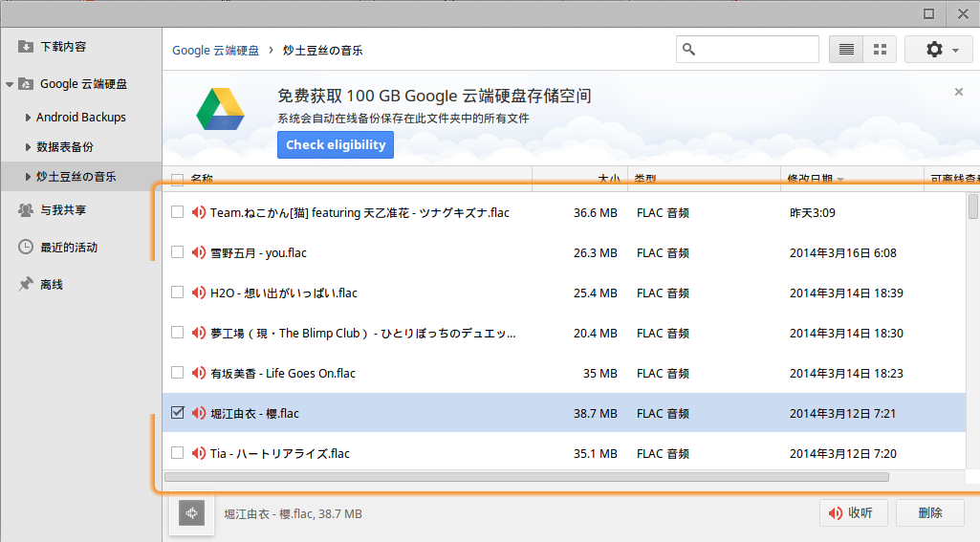Screen dimensions: 980x542
Task: Switch to list view layout
Action: (x=846, y=50)
